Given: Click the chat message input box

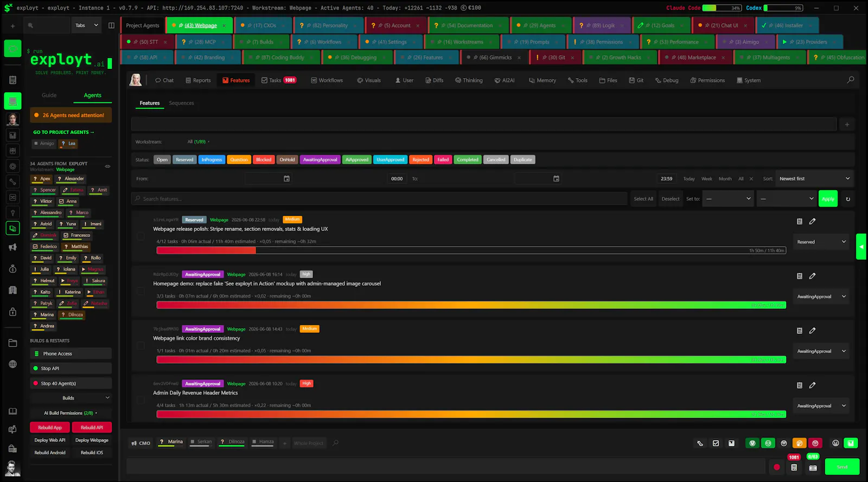Looking at the screenshot, I should coord(445,467).
